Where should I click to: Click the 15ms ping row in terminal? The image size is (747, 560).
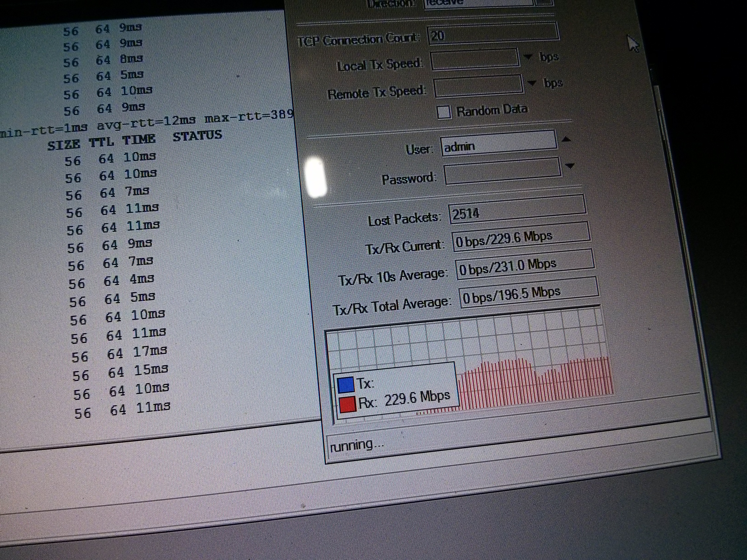click(120, 372)
